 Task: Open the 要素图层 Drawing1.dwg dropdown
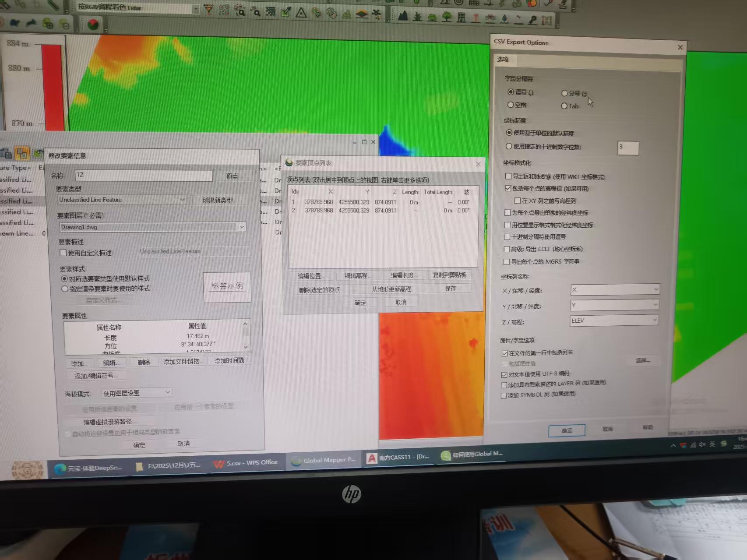pos(242,227)
